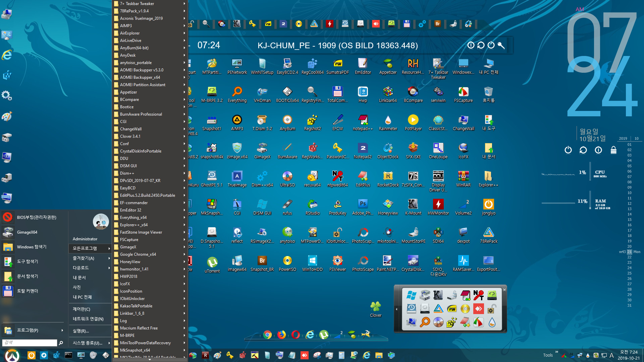The width and height of the screenshot is (644, 362).
Task: Expand MiniToolPowerDataRecovery program folder
Action: pyautogui.click(x=150, y=343)
